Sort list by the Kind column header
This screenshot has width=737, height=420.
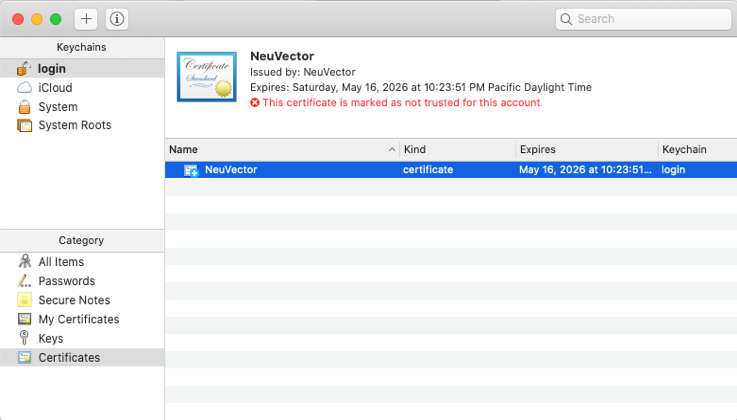456,149
